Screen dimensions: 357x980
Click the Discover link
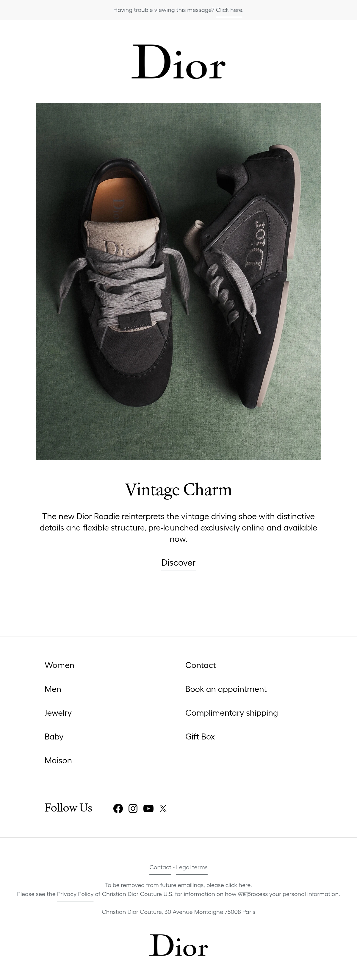pyautogui.click(x=178, y=563)
